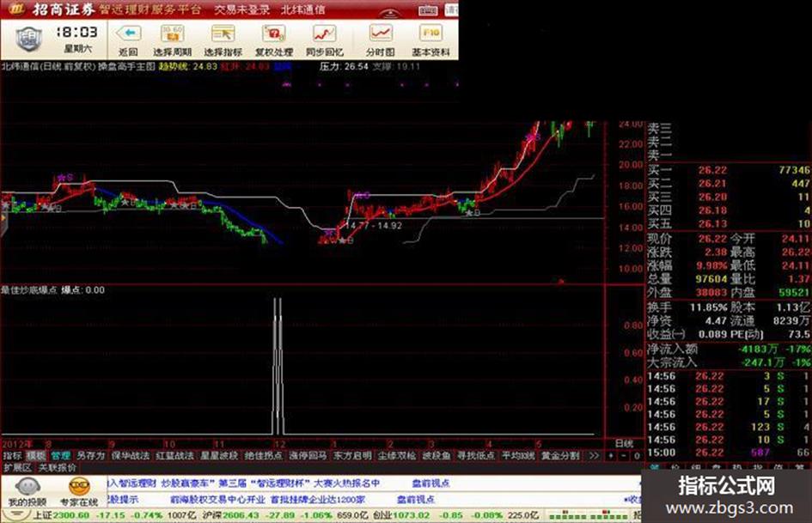Viewport: 812px width, 523px height.
Task: Click the lower 盘前视点 link
Action: pyautogui.click(x=416, y=500)
